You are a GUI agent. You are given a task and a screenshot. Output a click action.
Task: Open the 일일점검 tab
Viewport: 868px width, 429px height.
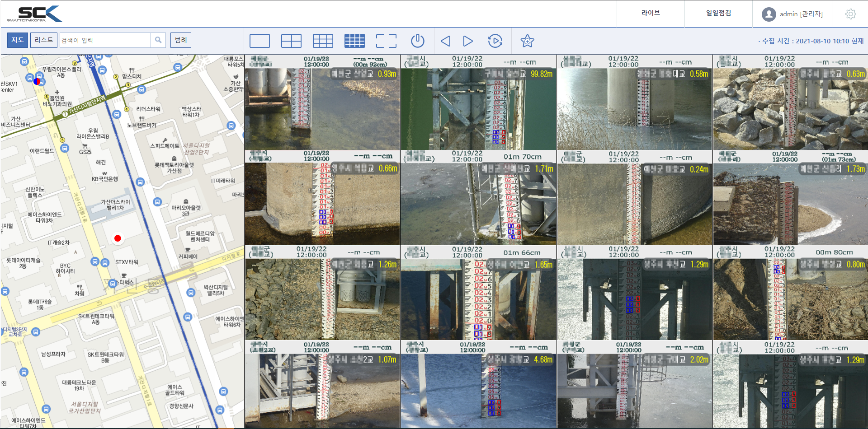point(718,14)
